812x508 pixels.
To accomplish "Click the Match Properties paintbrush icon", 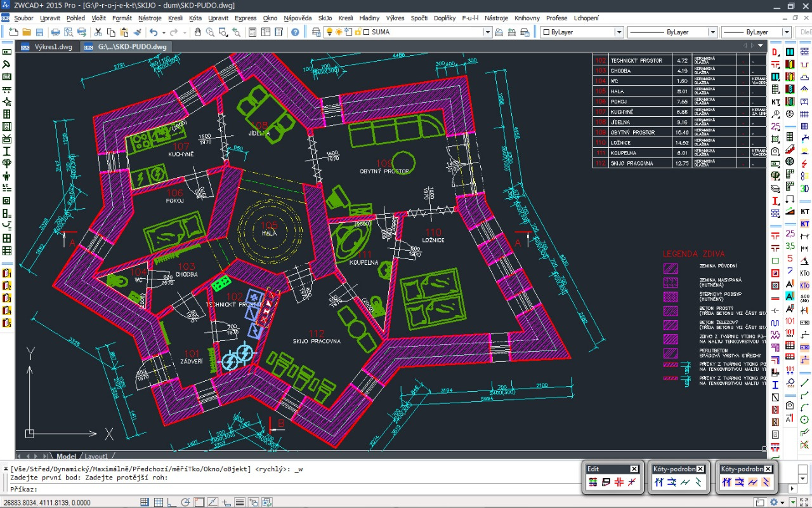I will pos(138,32).
